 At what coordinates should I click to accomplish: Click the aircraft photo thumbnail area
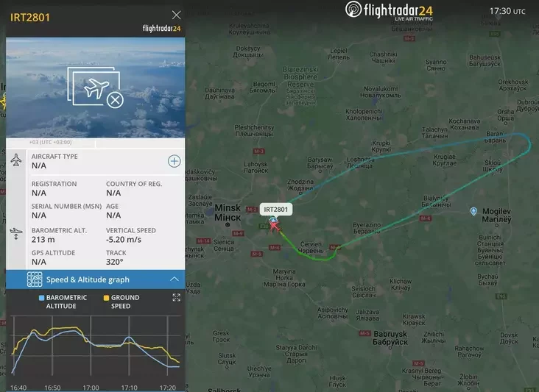[x=96, y=88]
